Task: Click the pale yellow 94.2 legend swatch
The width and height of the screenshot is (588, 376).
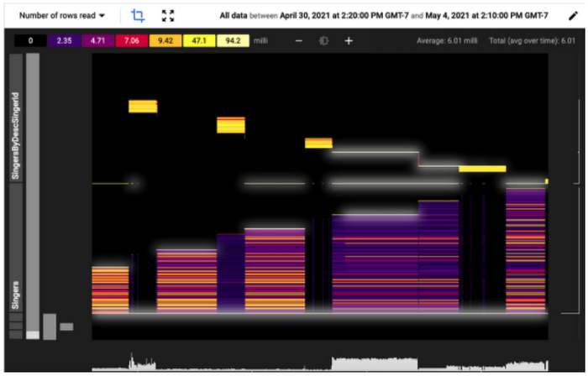Action: 233,41
